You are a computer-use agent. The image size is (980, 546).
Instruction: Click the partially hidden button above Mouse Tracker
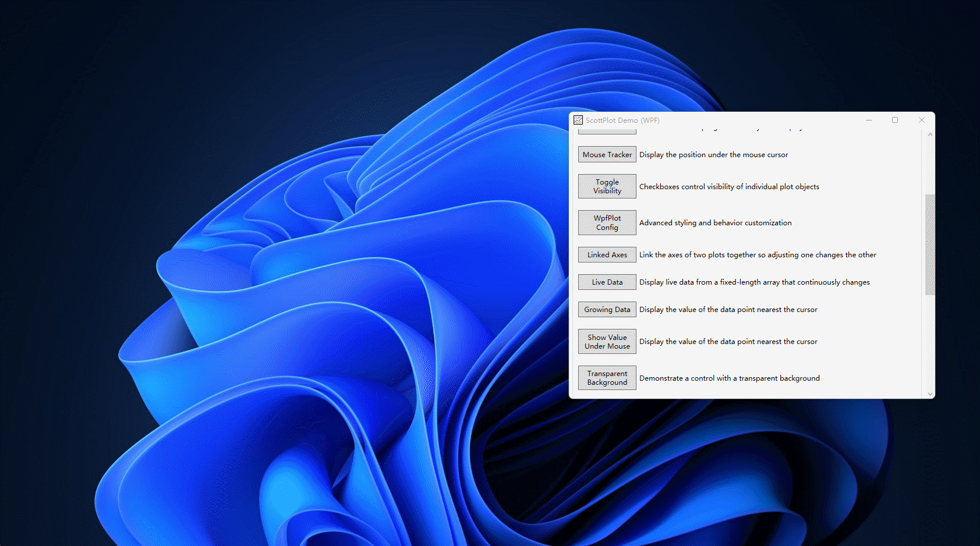(x=607, y=132)
